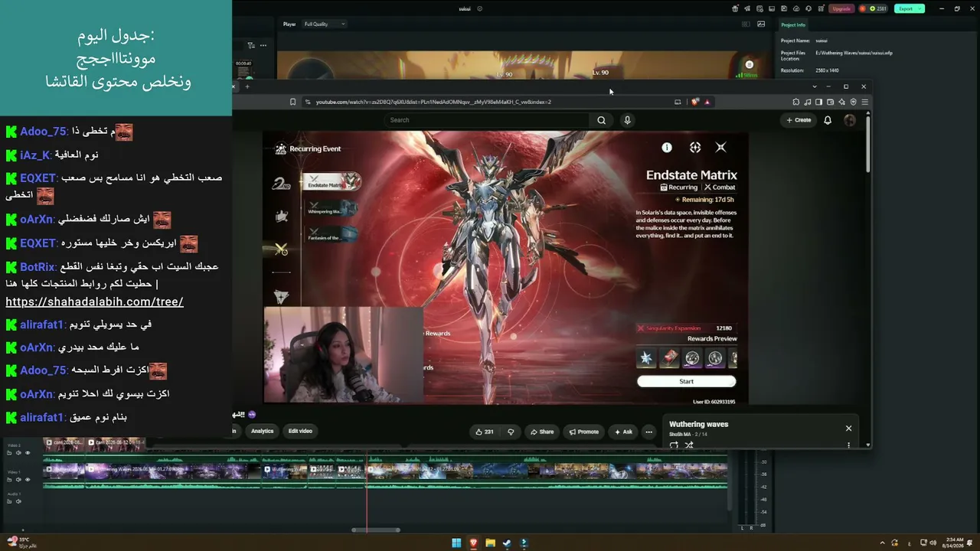Open the shahadalabih.com/tree link in chat
The image size is (980, 551).
(94, 302)
